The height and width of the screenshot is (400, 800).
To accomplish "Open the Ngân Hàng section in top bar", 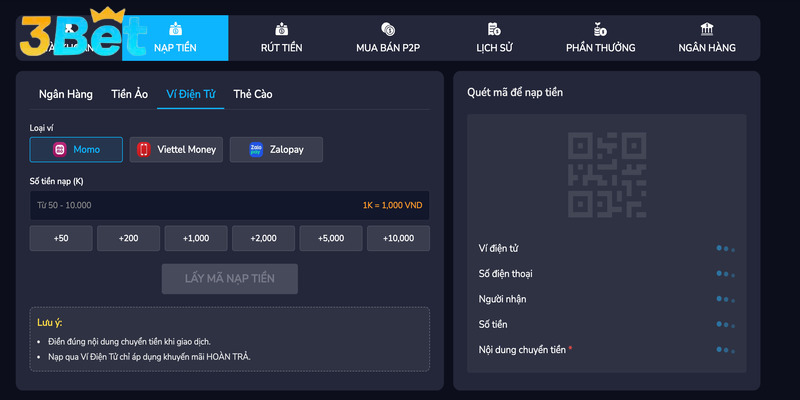I will click(x=707, y=38).
